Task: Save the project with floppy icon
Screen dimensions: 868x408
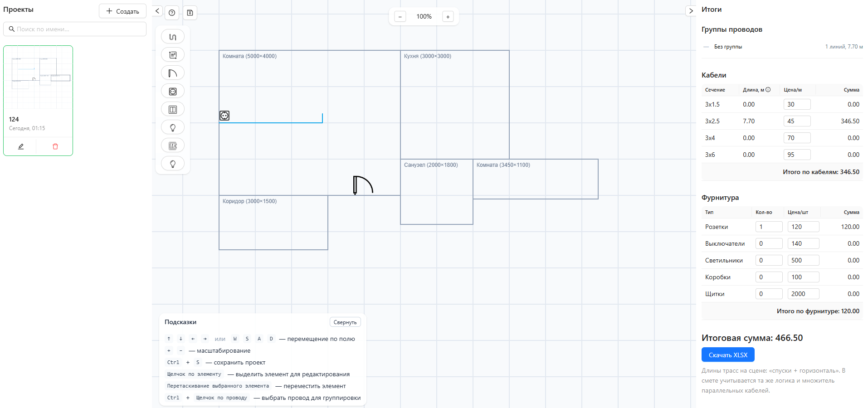Action: 190,13
